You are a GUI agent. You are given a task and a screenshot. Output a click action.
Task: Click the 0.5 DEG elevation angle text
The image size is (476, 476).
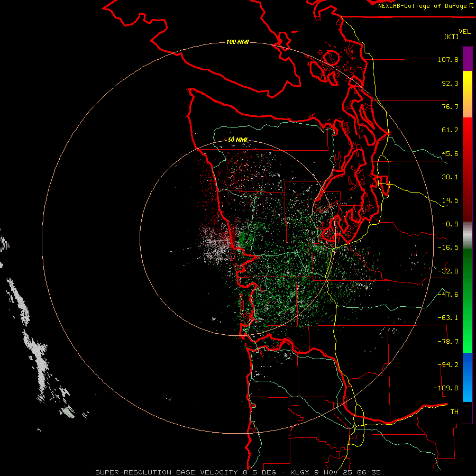click(x=259, y=472)
